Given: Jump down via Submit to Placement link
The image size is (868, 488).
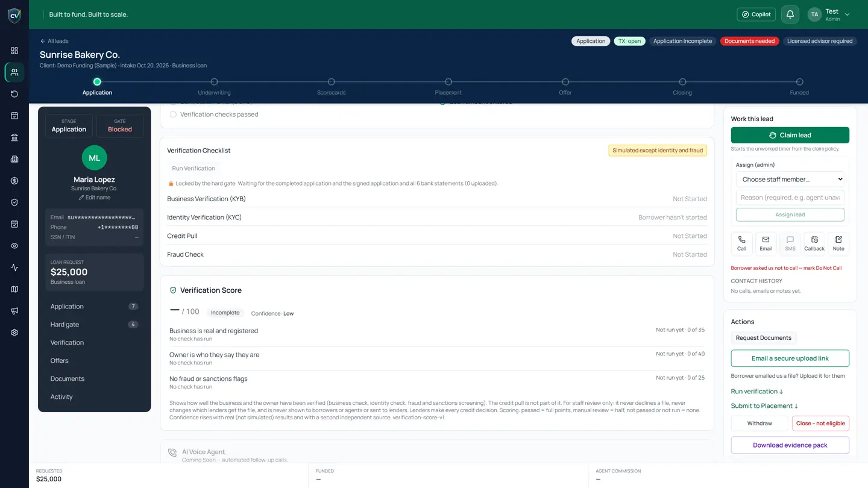Looking at the screenshot, I should [x=764, y=406].
